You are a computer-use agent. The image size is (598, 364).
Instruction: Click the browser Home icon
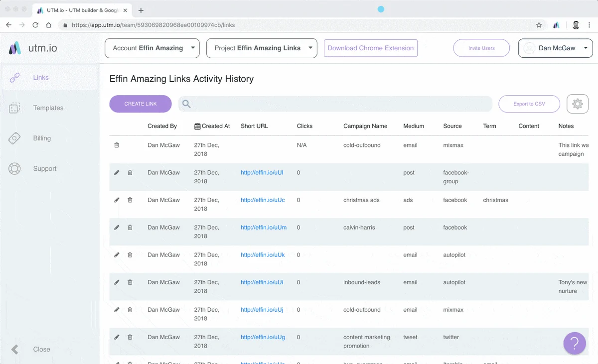[x=49, y=25]
